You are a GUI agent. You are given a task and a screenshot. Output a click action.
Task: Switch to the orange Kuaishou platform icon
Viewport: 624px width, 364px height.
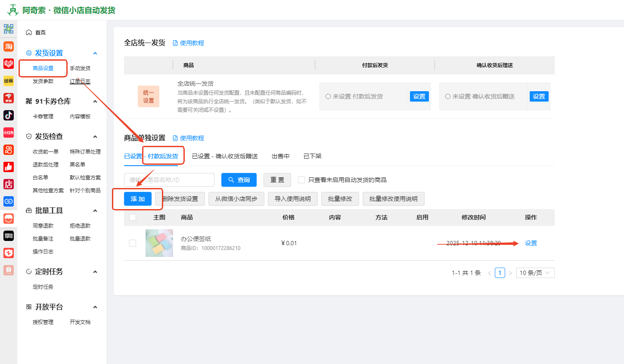[9, 149]
